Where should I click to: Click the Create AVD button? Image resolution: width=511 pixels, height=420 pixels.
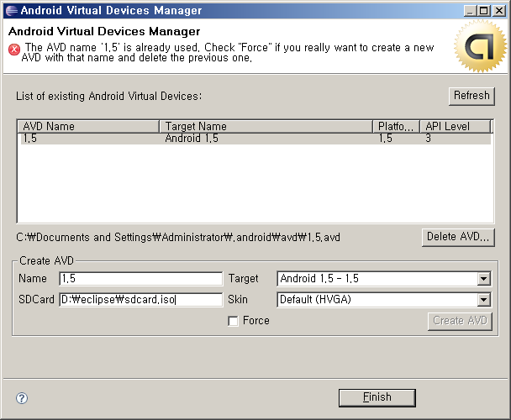pyautogui.click(x=460, y=321)
